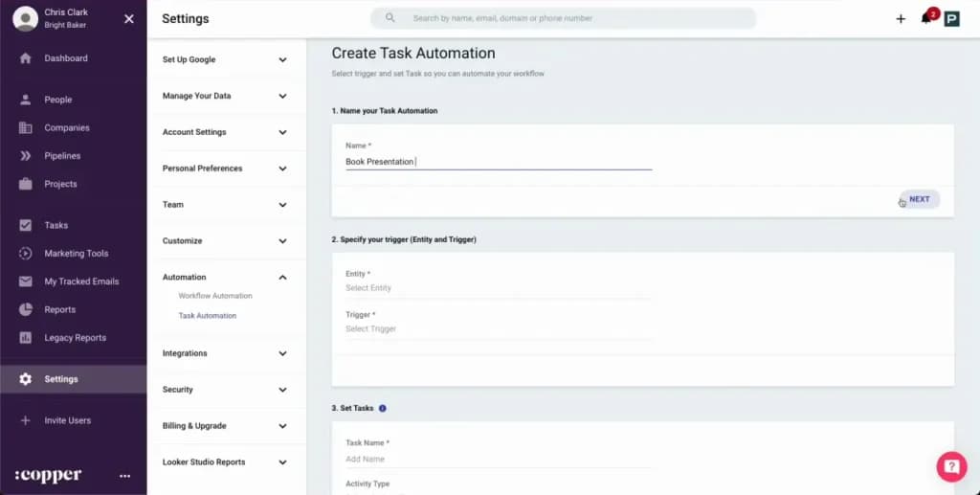Screen dimensions: 980x495
Task: Open the three-dots menu beside Copper logo
Action: click(125, 476)
